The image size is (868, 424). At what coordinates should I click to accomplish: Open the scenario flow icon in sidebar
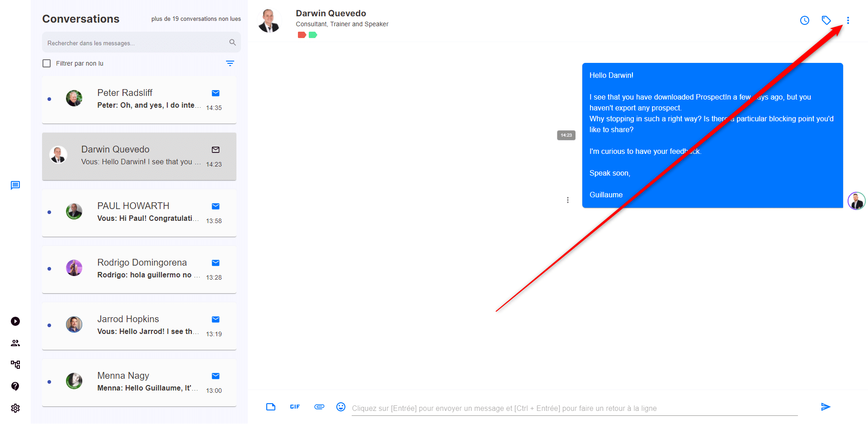pos(15,364)
